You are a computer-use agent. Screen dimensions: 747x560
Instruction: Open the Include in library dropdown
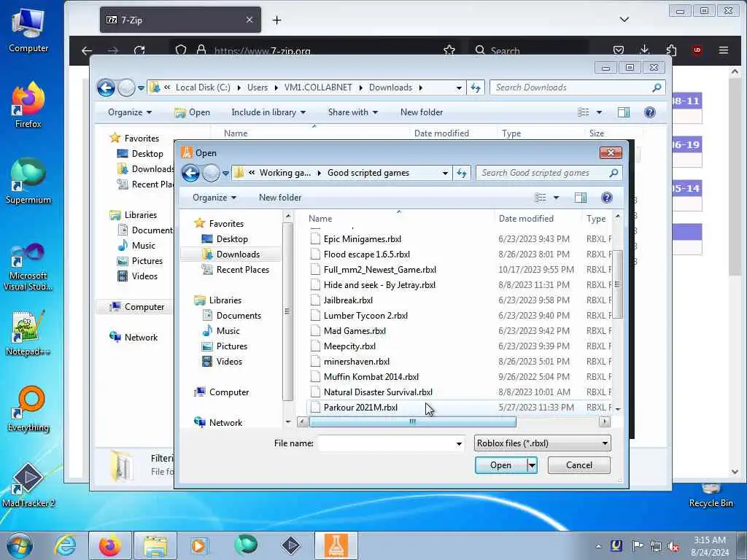pos(268,112)
